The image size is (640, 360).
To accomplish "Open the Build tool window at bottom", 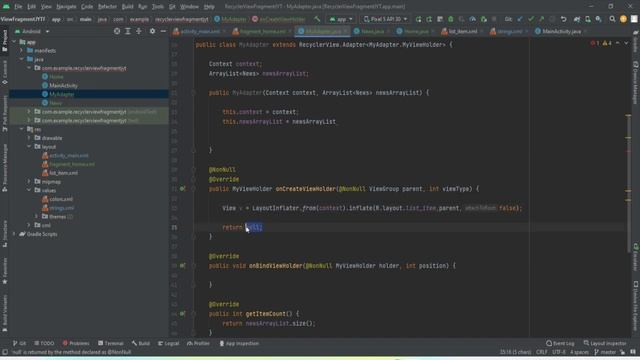I will pyautogui.click(x=141, y=343).
